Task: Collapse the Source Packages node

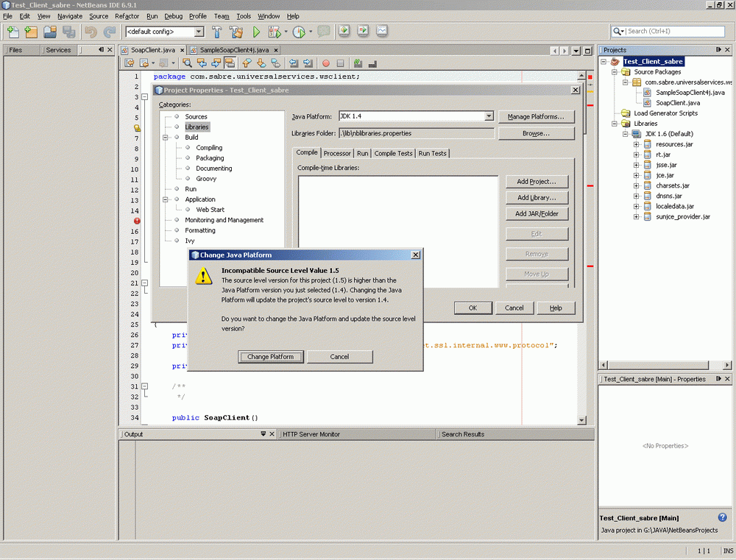Action: 614,72
